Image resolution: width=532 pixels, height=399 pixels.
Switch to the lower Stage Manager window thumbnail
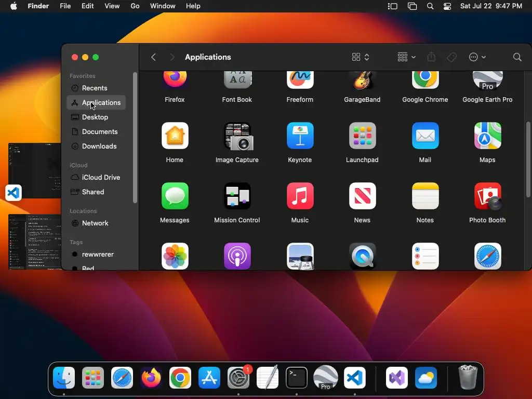(x=34, y=242)
